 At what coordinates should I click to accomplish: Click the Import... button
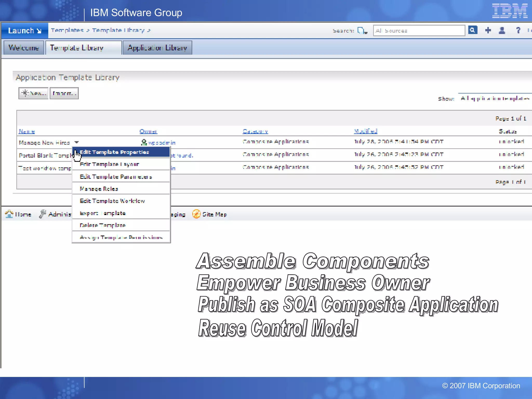tap(64, 93)
